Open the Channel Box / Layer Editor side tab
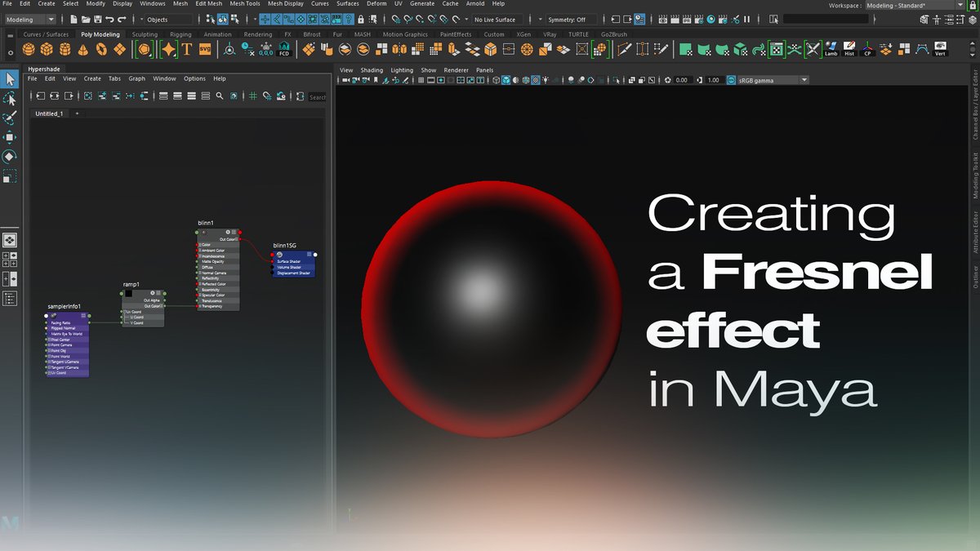The image size is (980, 551). 975,103
